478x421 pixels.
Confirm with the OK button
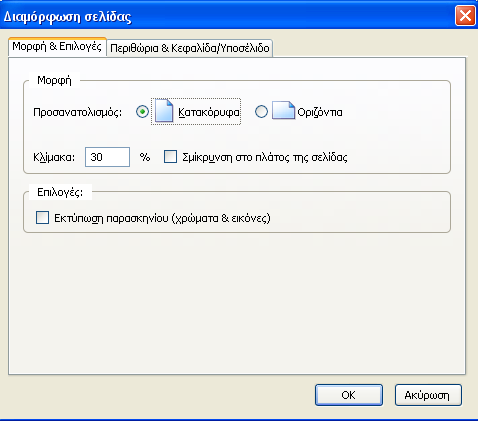tap(349, 395)
